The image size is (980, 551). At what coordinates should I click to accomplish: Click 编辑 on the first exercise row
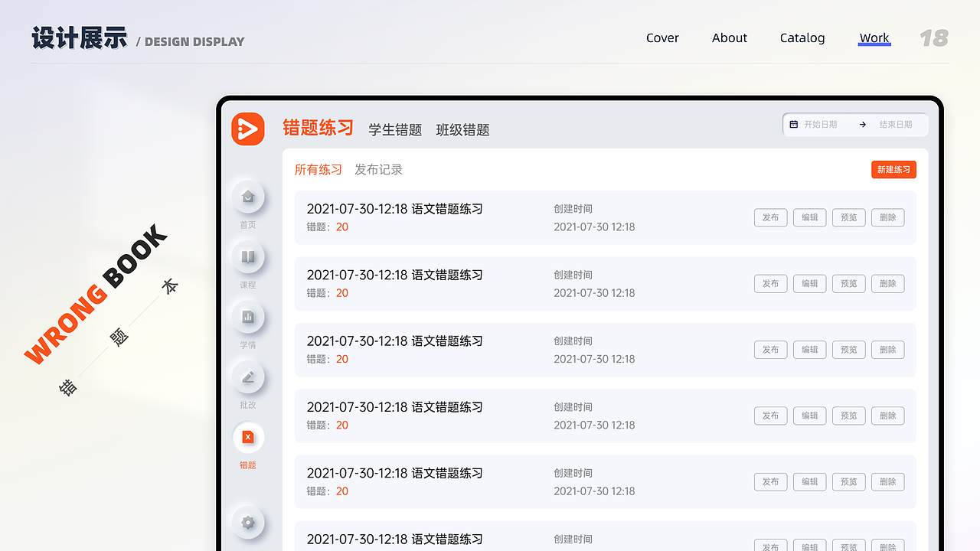click(810, 217)
